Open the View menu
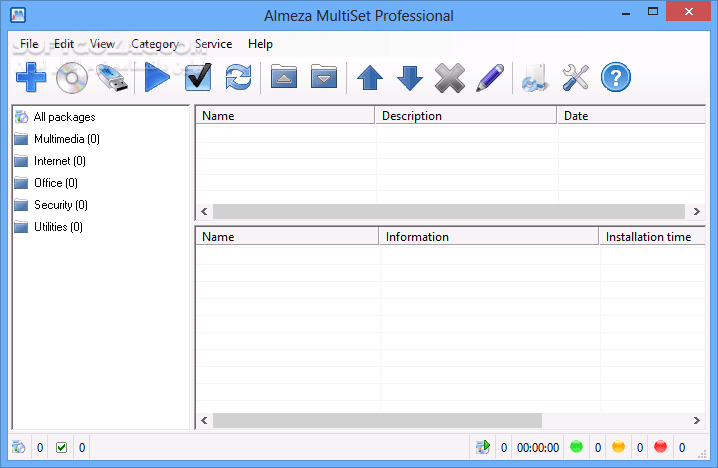 [x=102, y=44]
